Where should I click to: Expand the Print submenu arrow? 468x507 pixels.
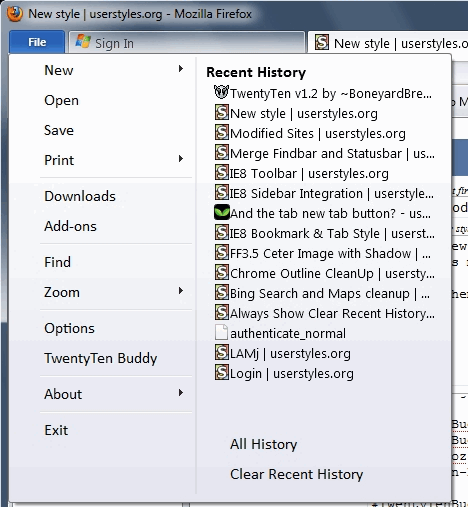pos(181,159)
